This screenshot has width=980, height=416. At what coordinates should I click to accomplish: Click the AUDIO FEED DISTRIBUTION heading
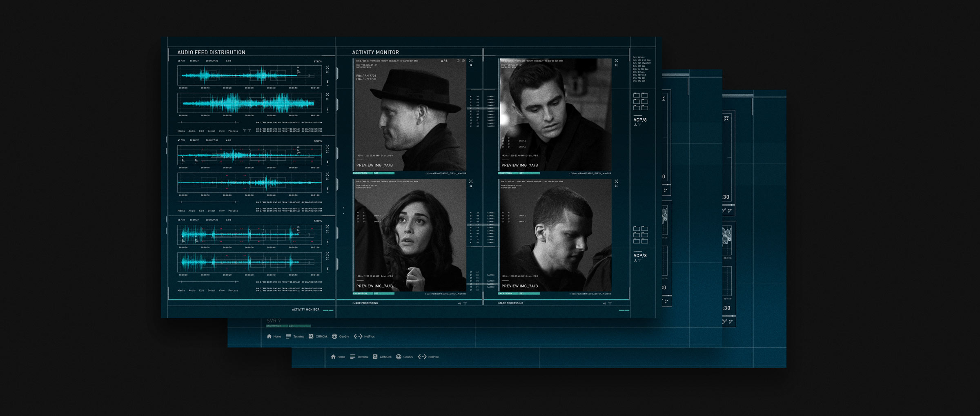(x=211, y=52)
